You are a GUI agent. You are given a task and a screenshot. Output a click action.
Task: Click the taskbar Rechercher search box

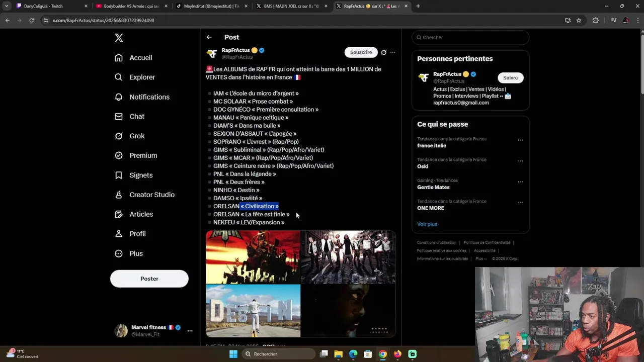point(278,354)
